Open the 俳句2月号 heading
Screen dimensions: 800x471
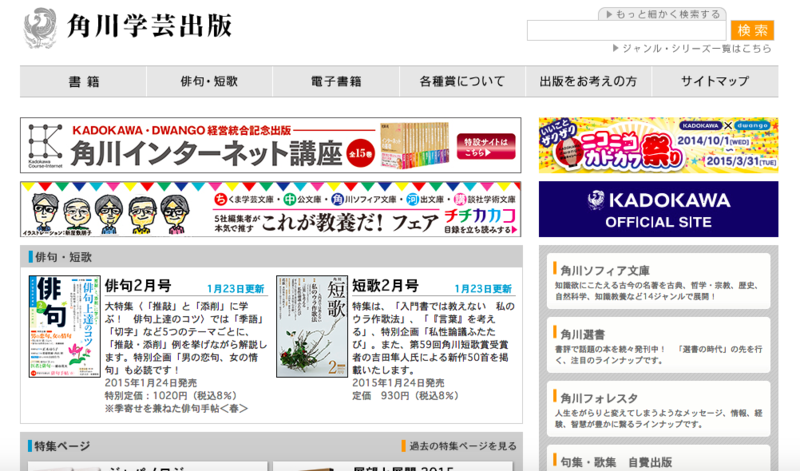[x=138, y=286]
